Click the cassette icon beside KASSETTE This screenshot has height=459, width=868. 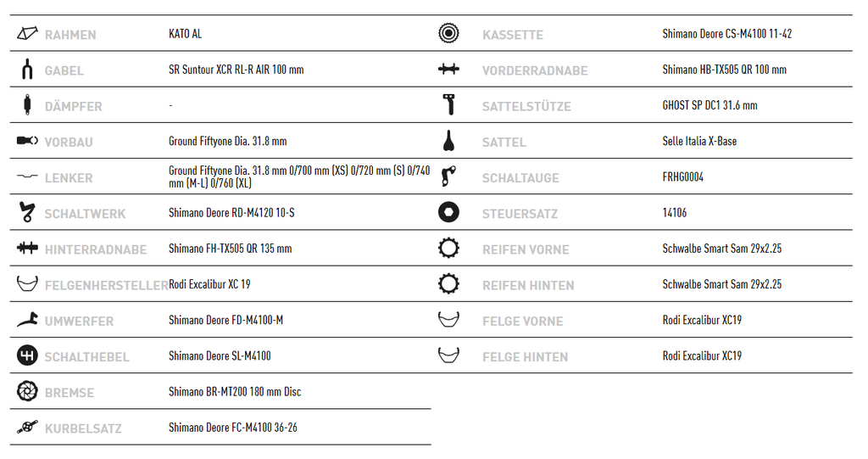pyautogui.click(x=448, y=33)
